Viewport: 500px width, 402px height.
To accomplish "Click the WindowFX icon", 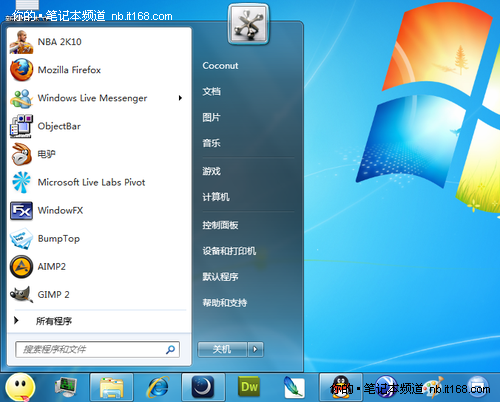I will (x=21, y=211).
